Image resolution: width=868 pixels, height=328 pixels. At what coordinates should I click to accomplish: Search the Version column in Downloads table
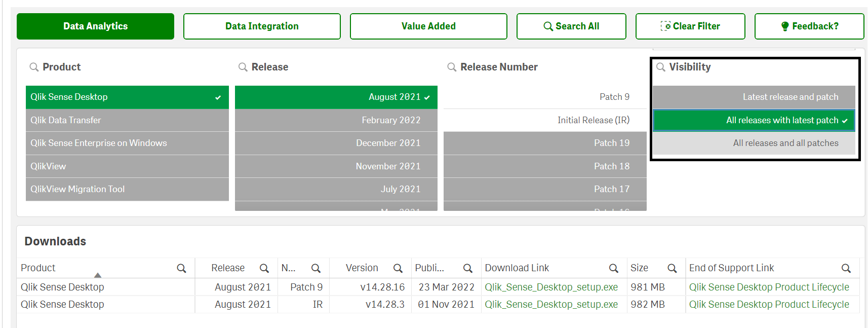[x=398, y=268]
